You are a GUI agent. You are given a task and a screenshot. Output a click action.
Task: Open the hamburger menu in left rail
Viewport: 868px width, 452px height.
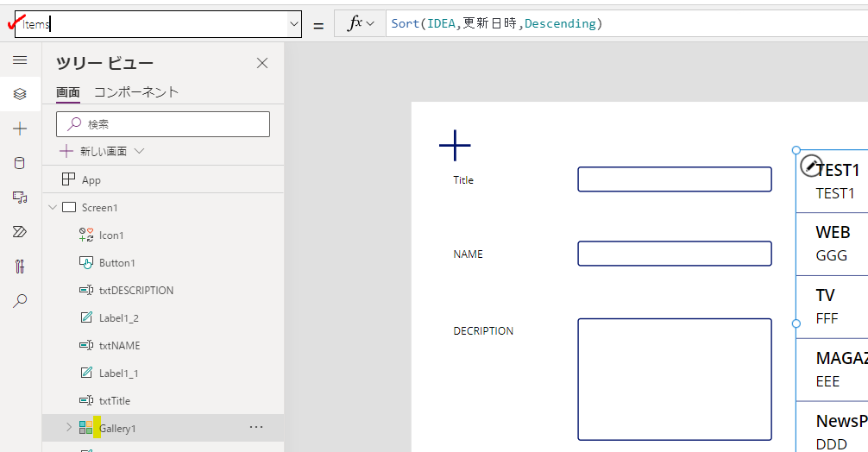click(20, 60)
